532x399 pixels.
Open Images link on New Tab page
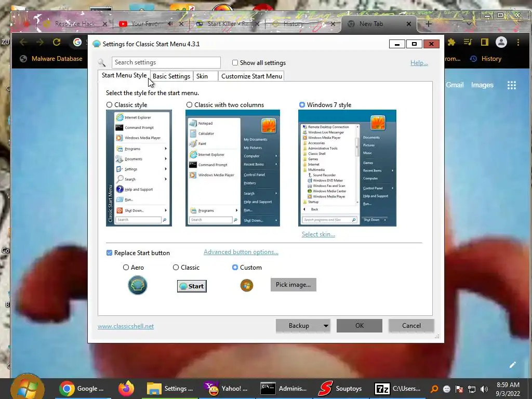point(482,85)
